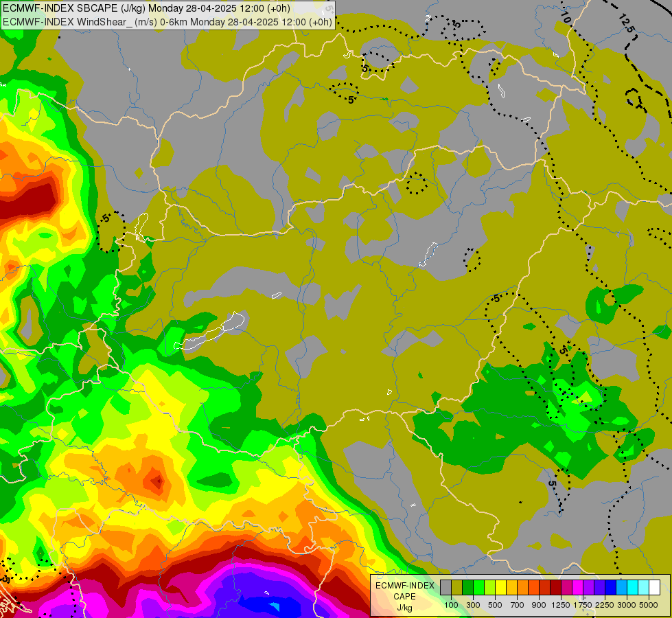Click the '12.5' wind shear contour label
Viewport: 672px width, 618px height.
tap(626, 23)
